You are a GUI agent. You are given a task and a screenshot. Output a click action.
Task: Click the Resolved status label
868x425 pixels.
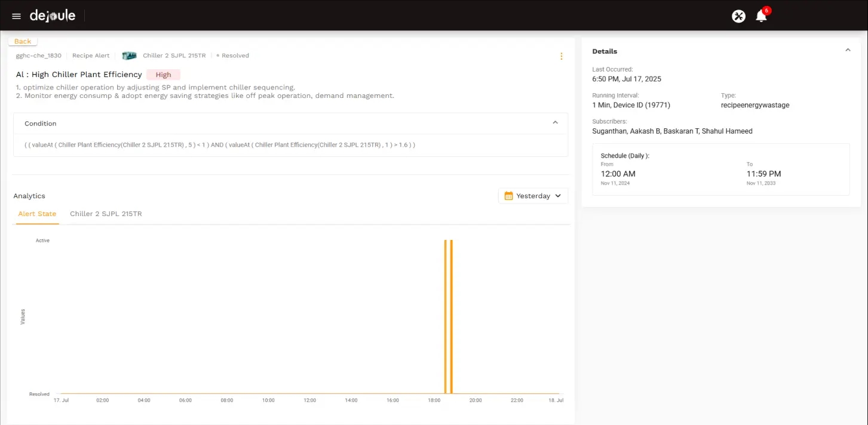pyautogui.click(x=235, y=56)
